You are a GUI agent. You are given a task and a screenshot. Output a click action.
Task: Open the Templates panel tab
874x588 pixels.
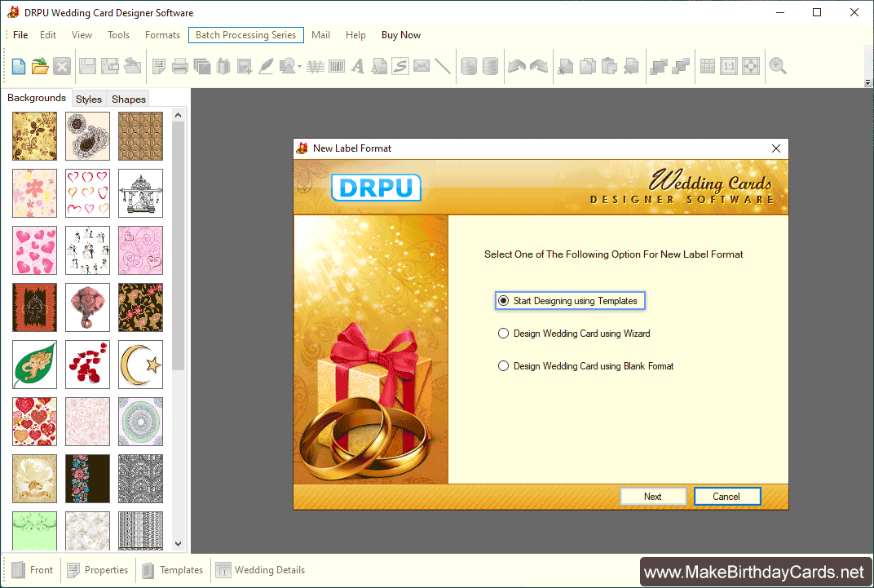pos(173,569)
